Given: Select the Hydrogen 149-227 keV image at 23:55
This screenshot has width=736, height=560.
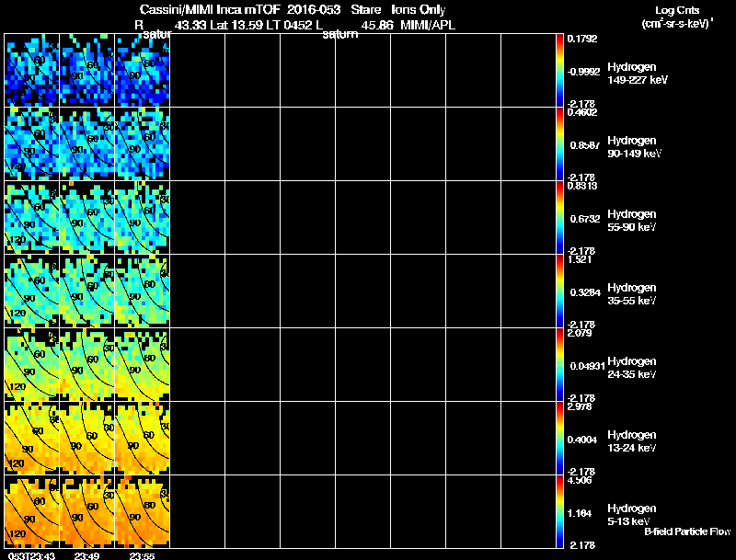Looking at the screenshot, I should coord(143,71).
